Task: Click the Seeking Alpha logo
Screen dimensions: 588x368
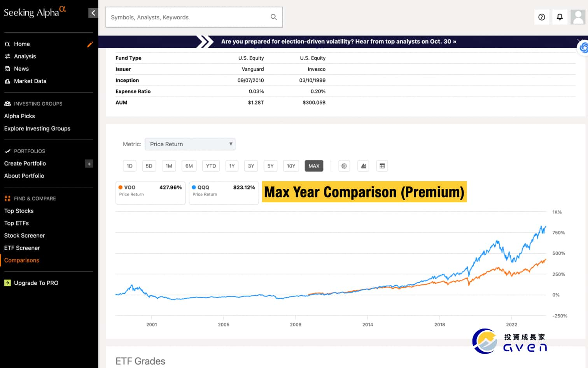Action: click(35, 12)
